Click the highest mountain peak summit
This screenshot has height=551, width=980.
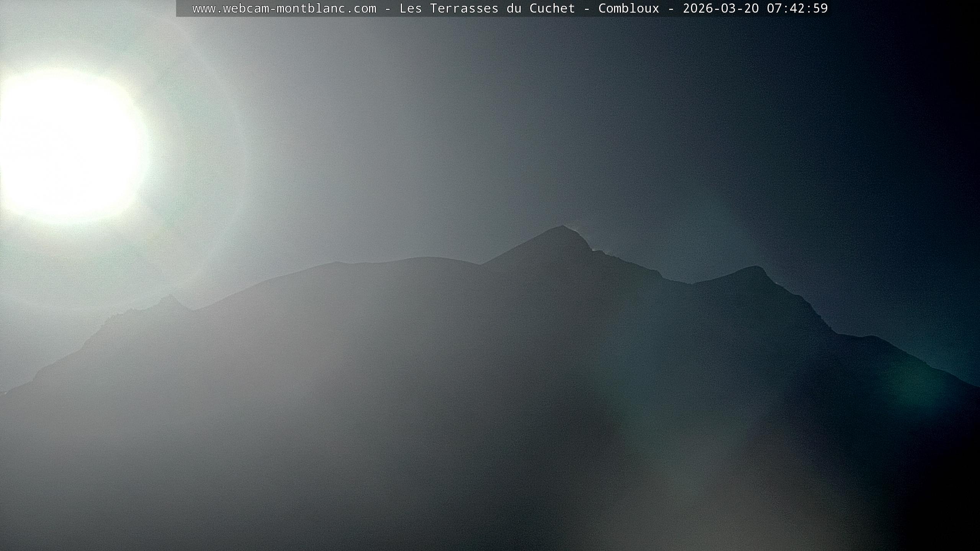click(562, 227)
